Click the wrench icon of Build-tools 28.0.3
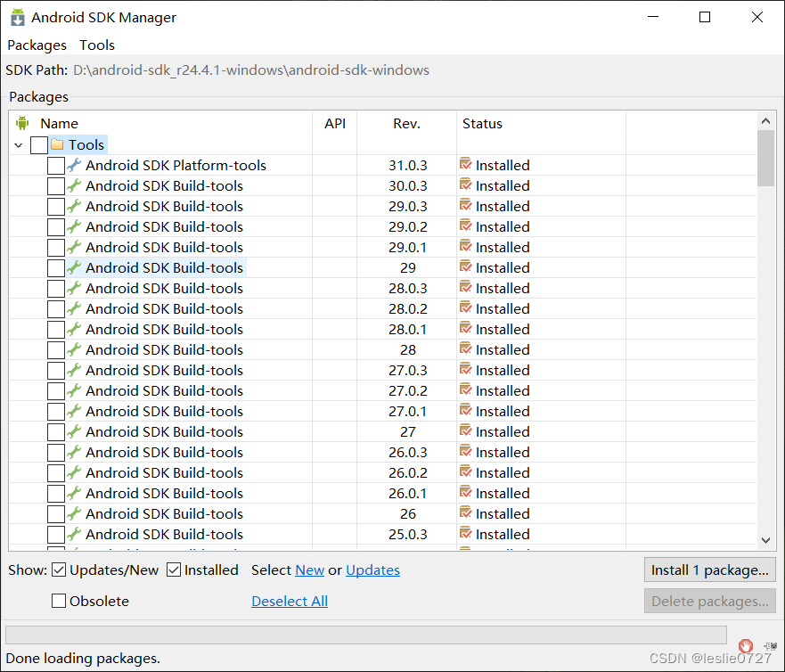The height and width of the screenshot is (672, 785). click(74, 288)
